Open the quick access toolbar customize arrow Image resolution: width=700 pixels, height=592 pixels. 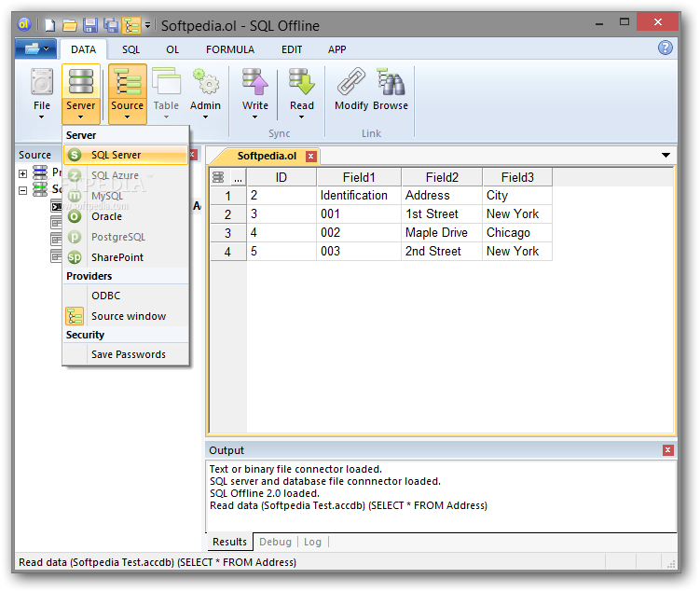148,25
